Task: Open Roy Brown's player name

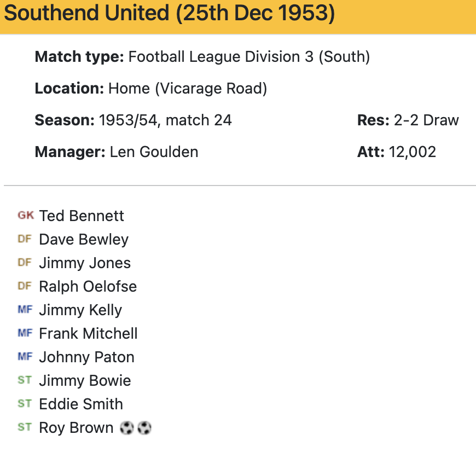Action: click(x=76, y=427)
